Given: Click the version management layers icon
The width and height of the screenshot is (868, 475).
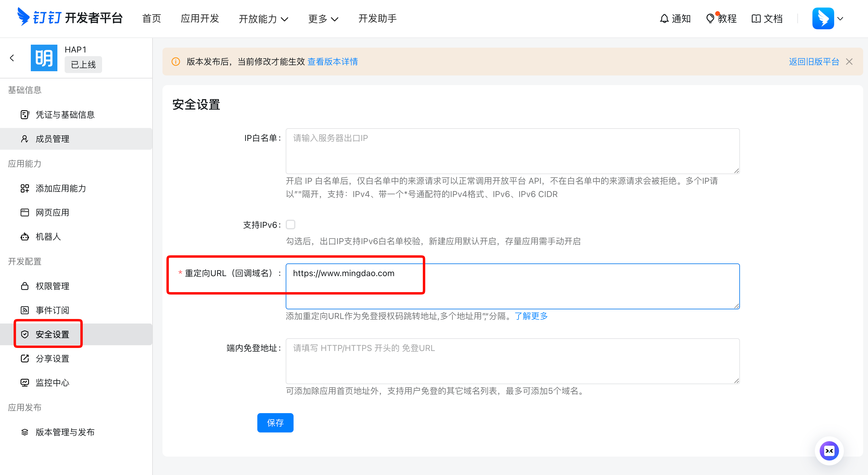Looking at the screenshot, I should click(x=24, y=432).
